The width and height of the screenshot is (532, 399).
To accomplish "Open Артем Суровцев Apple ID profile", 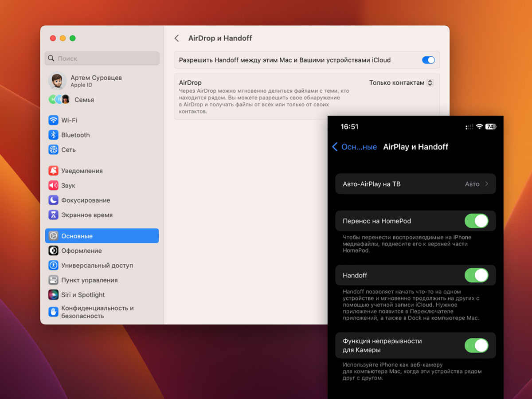I will (x=96, y=81).
